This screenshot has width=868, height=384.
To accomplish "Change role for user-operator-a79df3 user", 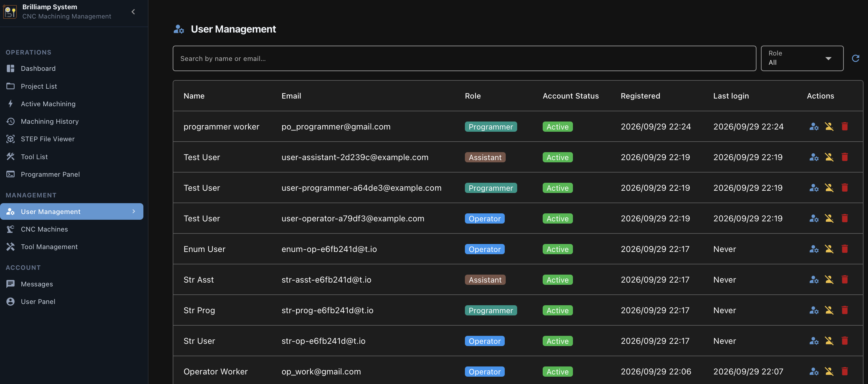I will 814,218.
